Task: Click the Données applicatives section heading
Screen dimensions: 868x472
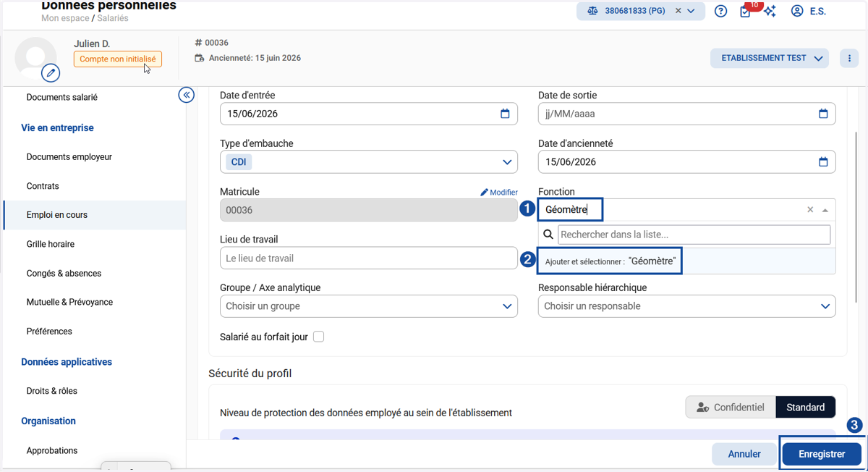Action: 67,362
